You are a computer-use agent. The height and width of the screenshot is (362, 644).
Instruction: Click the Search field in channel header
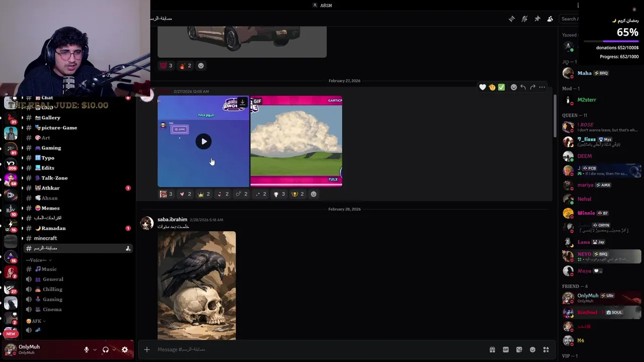click(569, 19)
